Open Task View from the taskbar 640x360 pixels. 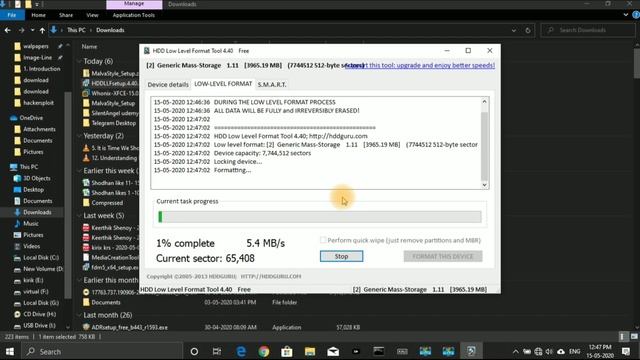click(217, 351)
